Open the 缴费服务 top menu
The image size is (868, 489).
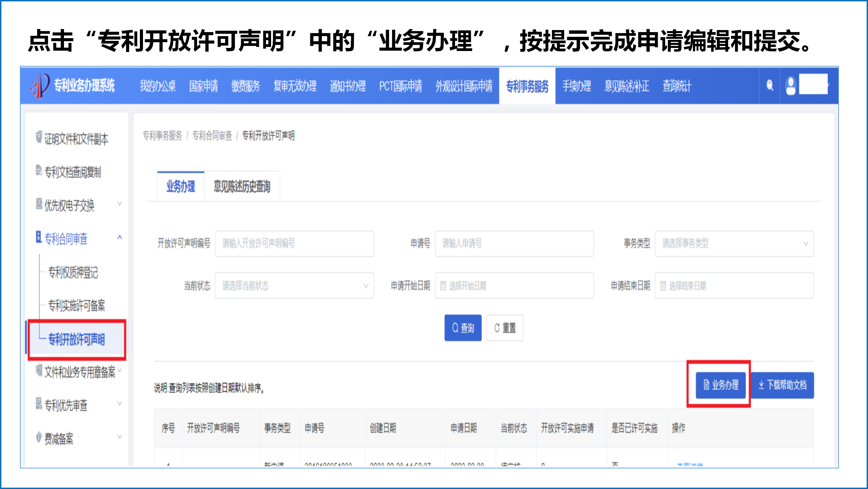[245, 86]
